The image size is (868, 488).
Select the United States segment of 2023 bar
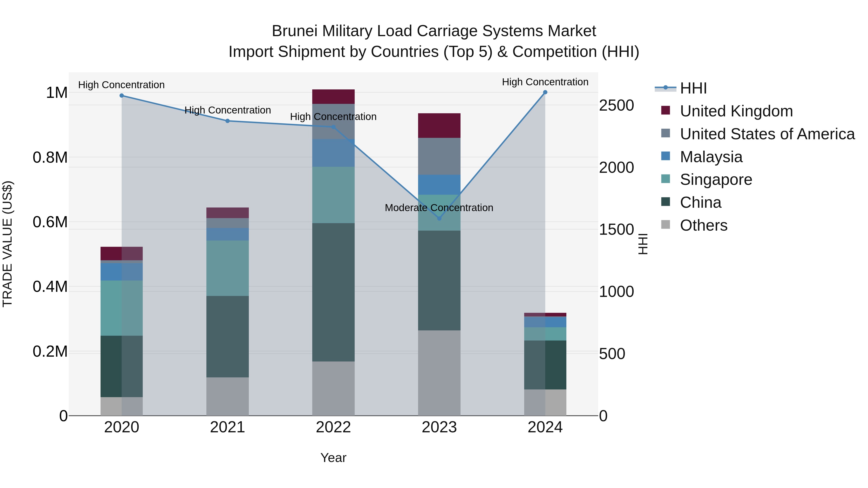439,156
